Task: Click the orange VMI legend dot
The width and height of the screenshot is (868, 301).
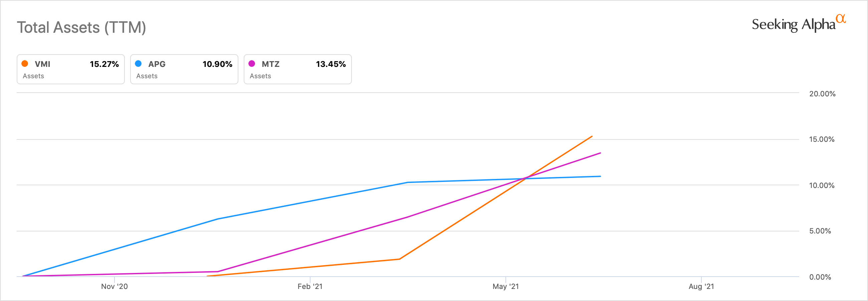Action: (x=25, y=64)
